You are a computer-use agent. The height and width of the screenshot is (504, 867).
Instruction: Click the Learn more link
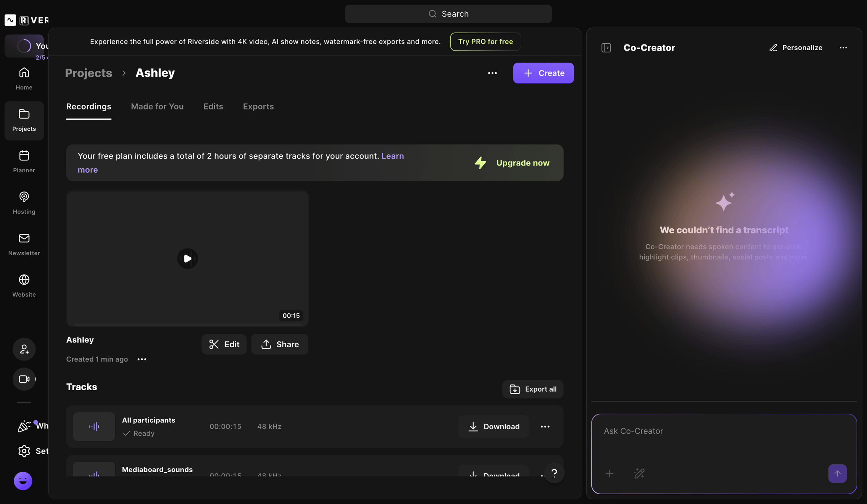pyautogui.click(x=393, y=156)
